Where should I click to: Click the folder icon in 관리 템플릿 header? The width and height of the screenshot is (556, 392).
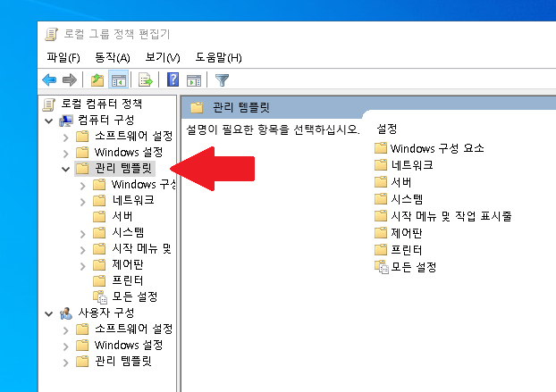(197, 107)
